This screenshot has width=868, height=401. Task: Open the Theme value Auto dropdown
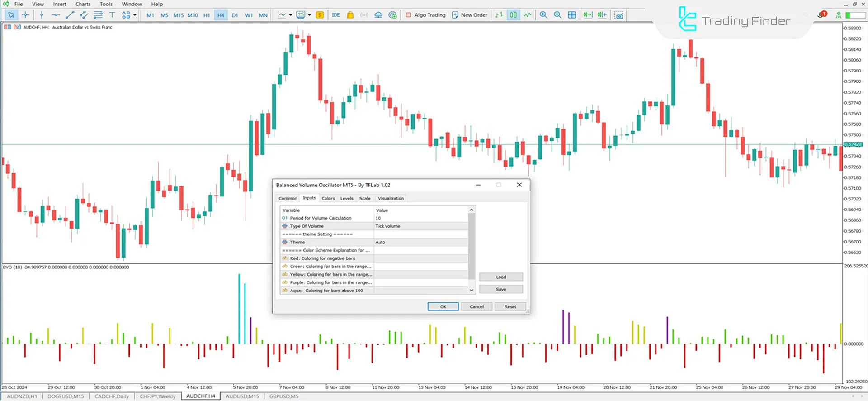pos(420,243)
